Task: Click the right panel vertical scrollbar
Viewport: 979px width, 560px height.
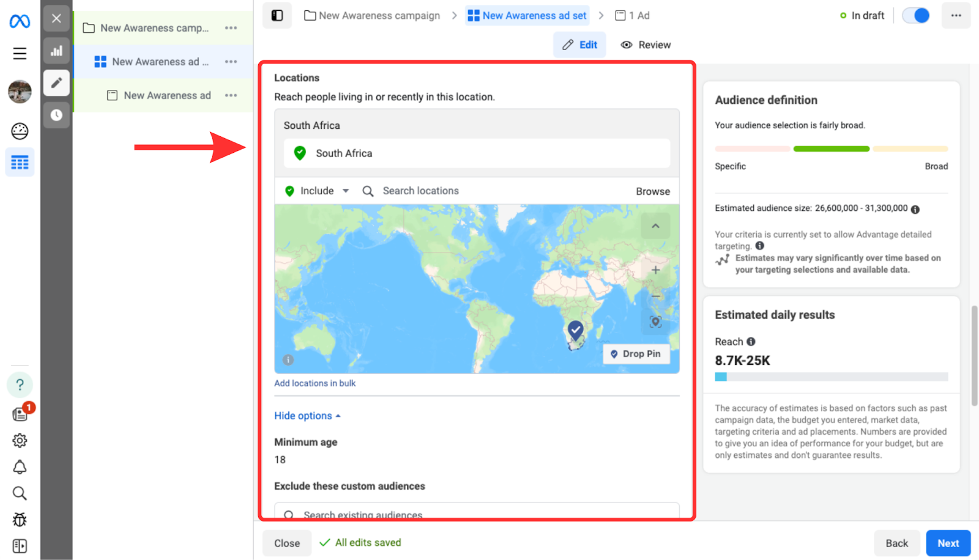Action: (974, 356)
